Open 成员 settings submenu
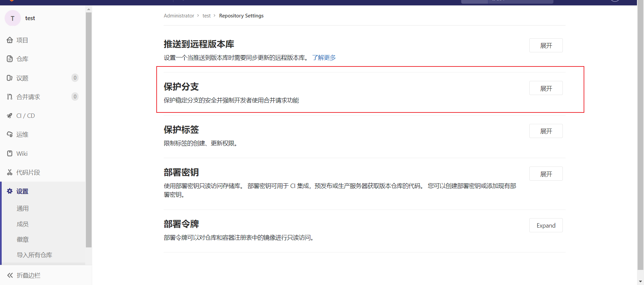The height and width of the screenshot is (285, 644). click(x=22, y=224)
